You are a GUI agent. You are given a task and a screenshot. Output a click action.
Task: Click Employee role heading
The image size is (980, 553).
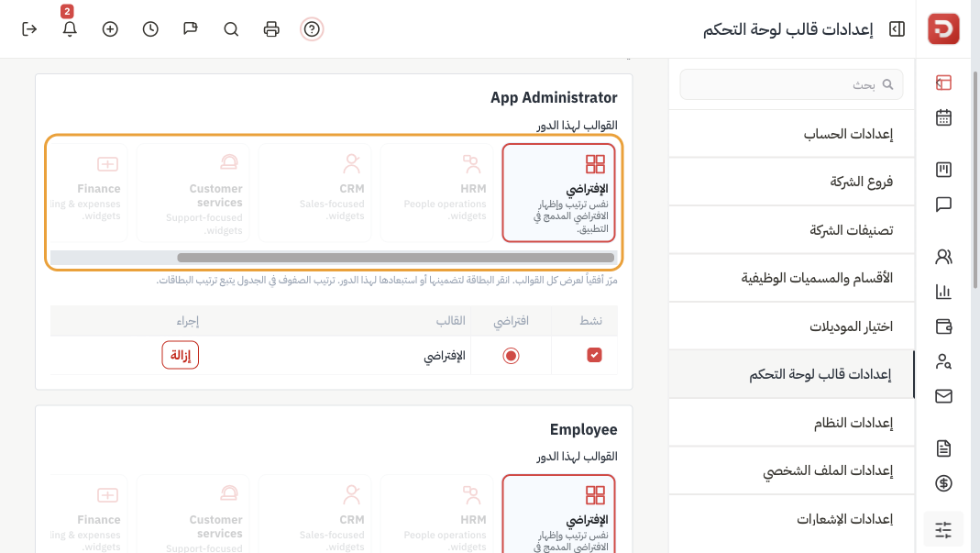pyautogui.click(x=584, y=430)
